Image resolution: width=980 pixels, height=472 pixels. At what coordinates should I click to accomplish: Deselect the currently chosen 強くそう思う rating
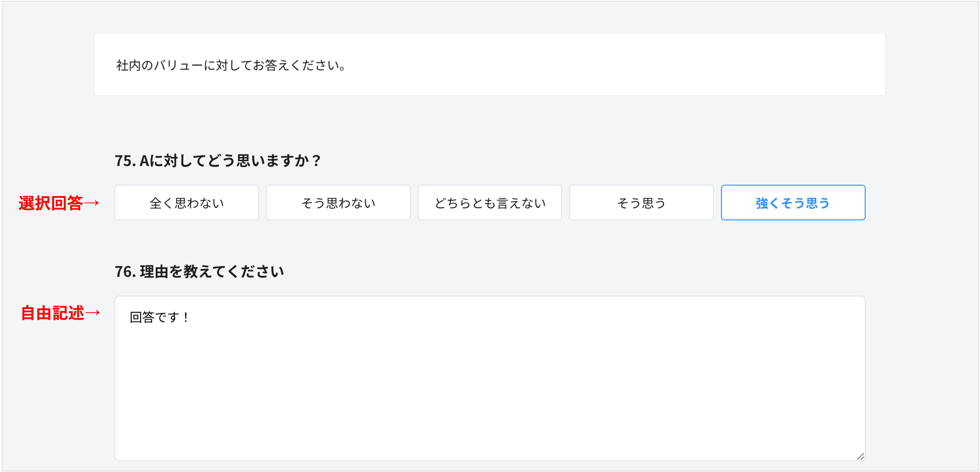(x=793, y=202)
